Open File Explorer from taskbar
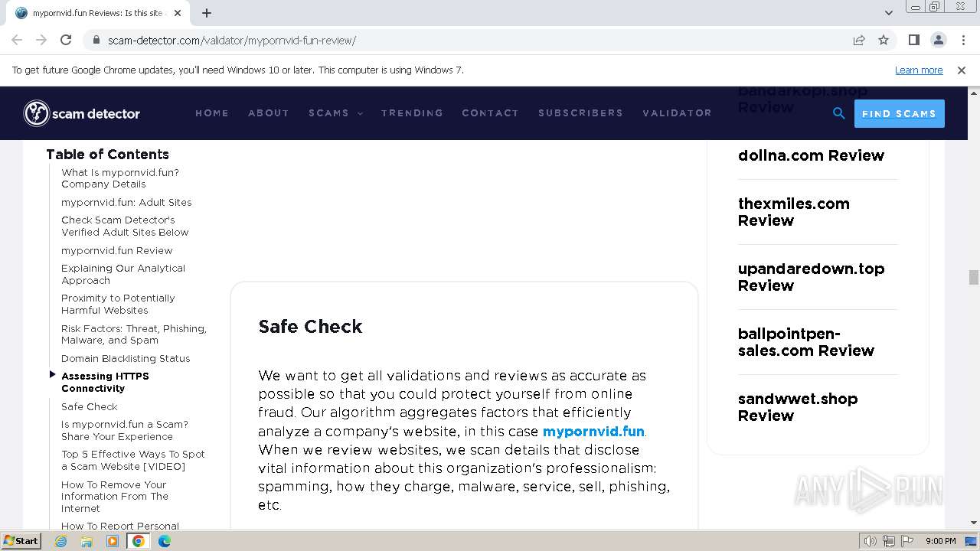This screenshot has width=980, height=551. coord(87,541)
